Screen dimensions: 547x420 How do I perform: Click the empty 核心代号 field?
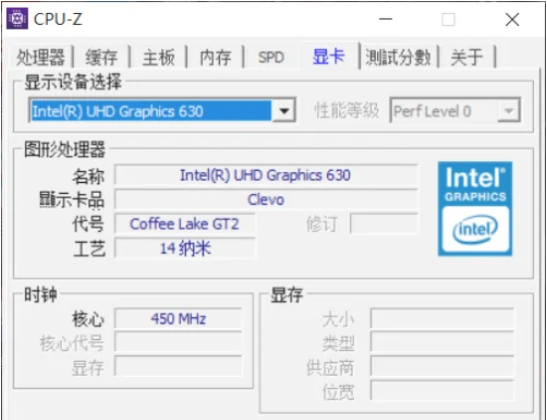point(178,343)
